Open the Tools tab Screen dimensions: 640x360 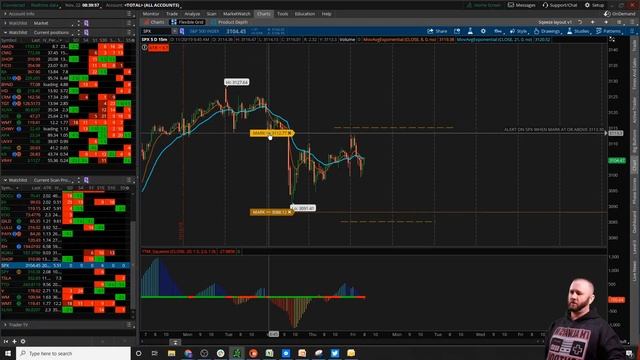[282, 14]
